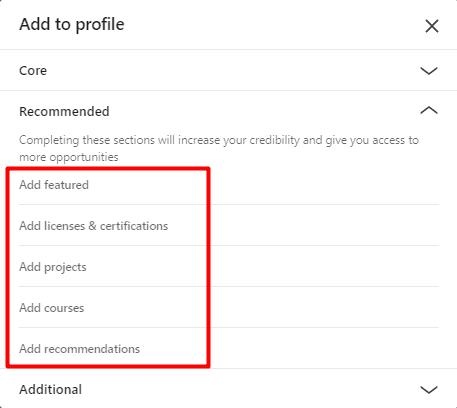The height and width of the screenshot is (408, 457).
Task: Collapse the Recommended section using its chevron
Action: click(x=429, y=110)
